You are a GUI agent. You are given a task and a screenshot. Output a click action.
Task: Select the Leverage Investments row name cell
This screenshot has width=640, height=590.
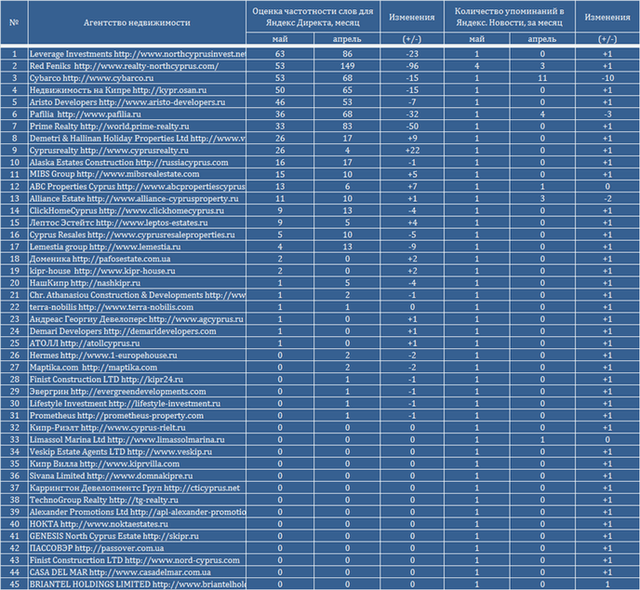137,54
